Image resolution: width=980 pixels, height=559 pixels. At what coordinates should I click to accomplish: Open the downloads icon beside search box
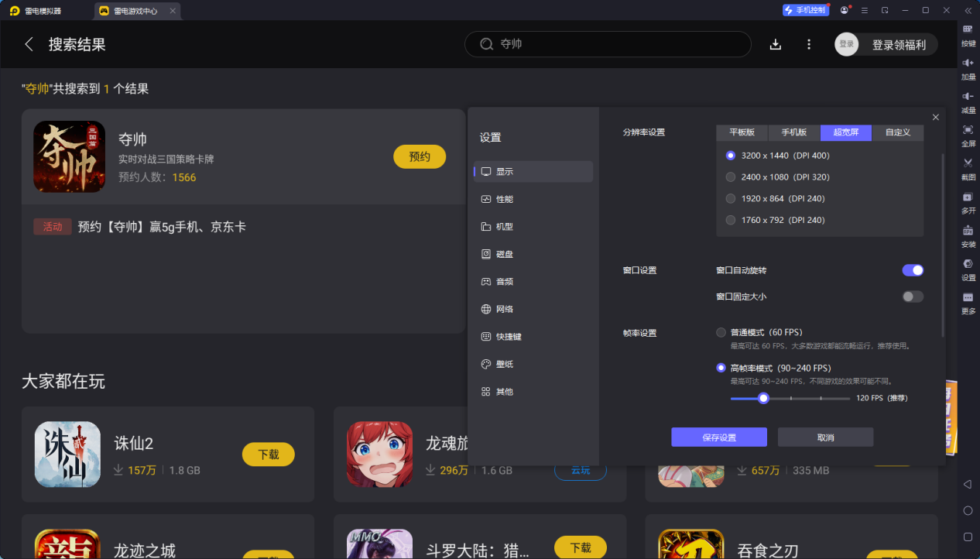pyautogui.click(x=776, y=44)
